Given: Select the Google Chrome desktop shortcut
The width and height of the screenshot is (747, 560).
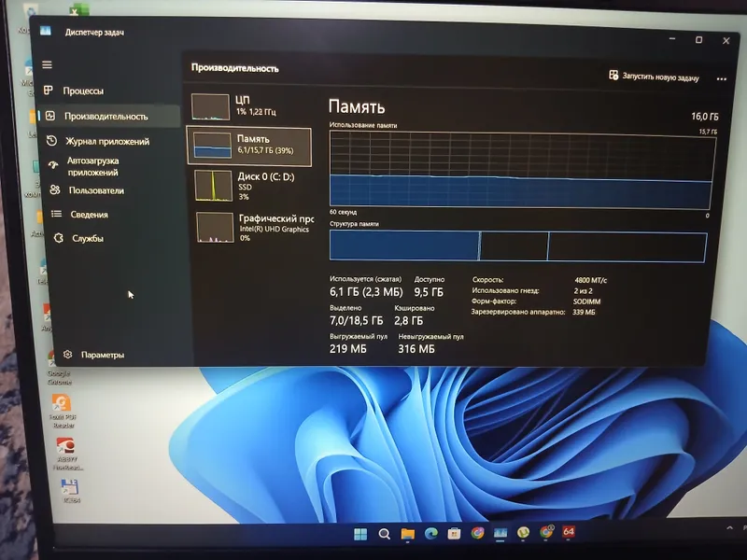Looking at the screenshot, I should 58,369.
